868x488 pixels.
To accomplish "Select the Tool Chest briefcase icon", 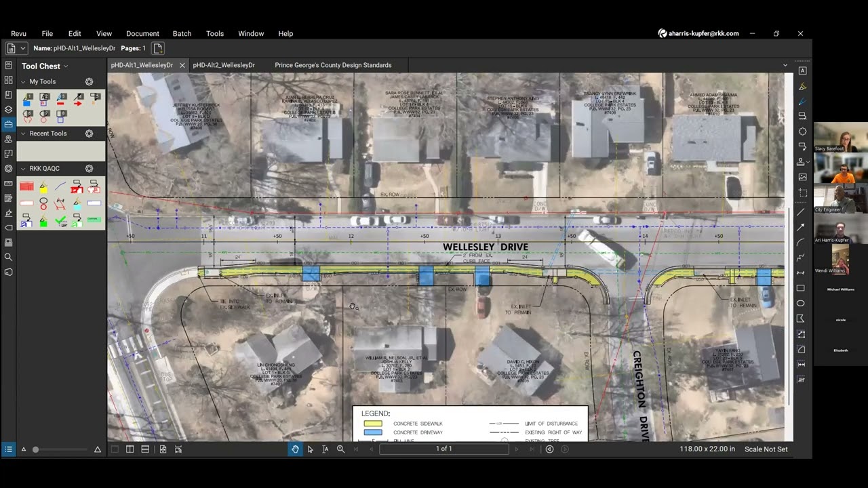I will click(8, 124).
